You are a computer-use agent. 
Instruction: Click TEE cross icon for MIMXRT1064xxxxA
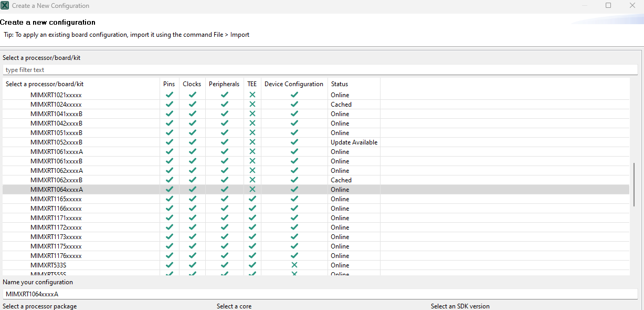coord(252,190)
